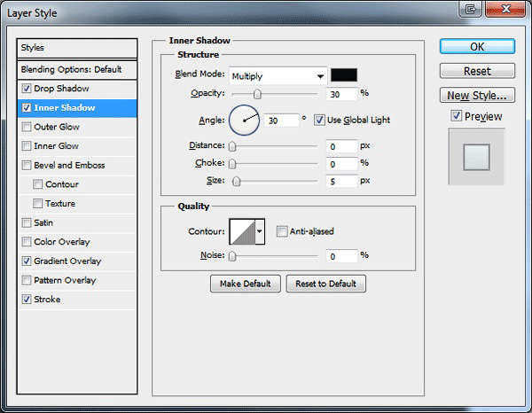Click the contour curve thumbnail
The height and width of the screenshot is (413, 532).
point(242,231)
